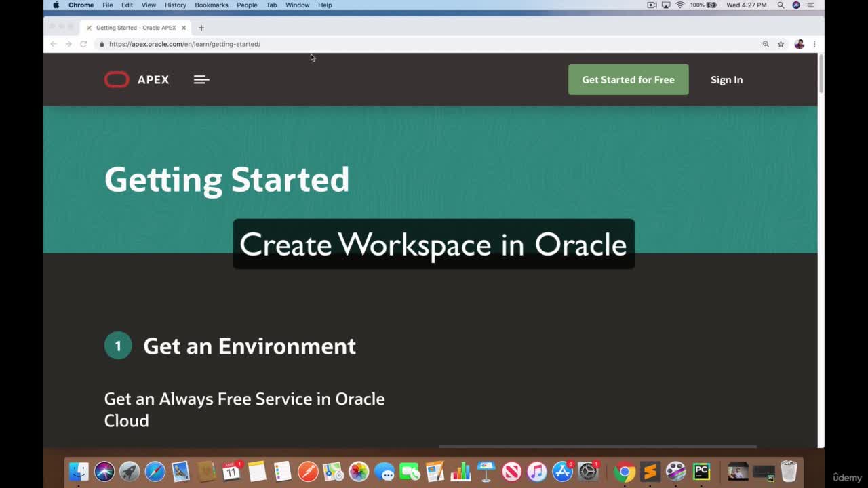Open Pages in the dock
This screenshot has width=868, height=488.
(435, 471)
